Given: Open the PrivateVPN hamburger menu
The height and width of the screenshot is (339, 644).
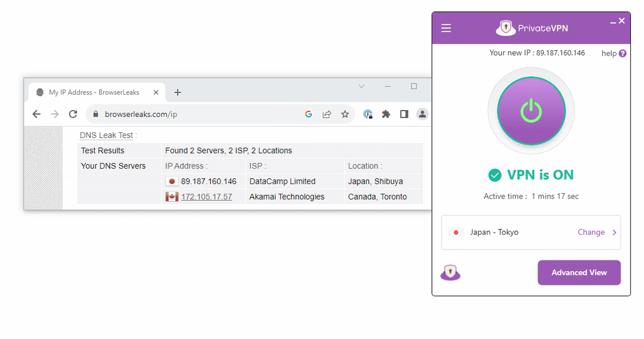Looking at the screenshot, I should (446, 28).
